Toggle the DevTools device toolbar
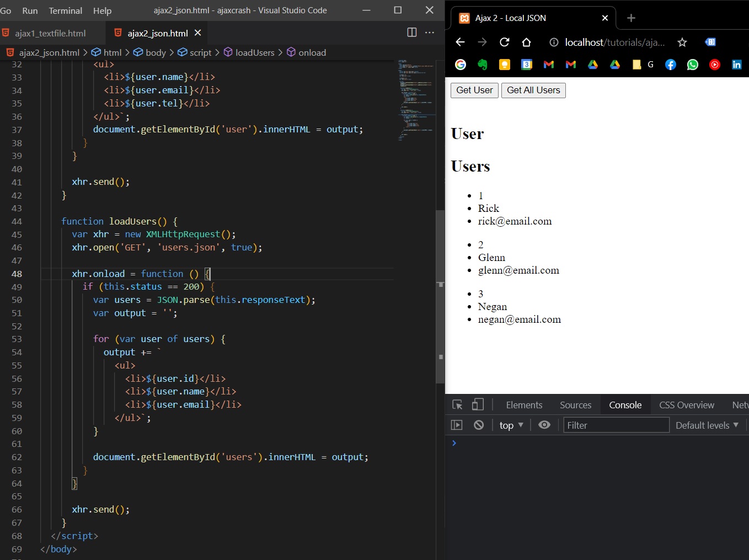 pos(478,405)
